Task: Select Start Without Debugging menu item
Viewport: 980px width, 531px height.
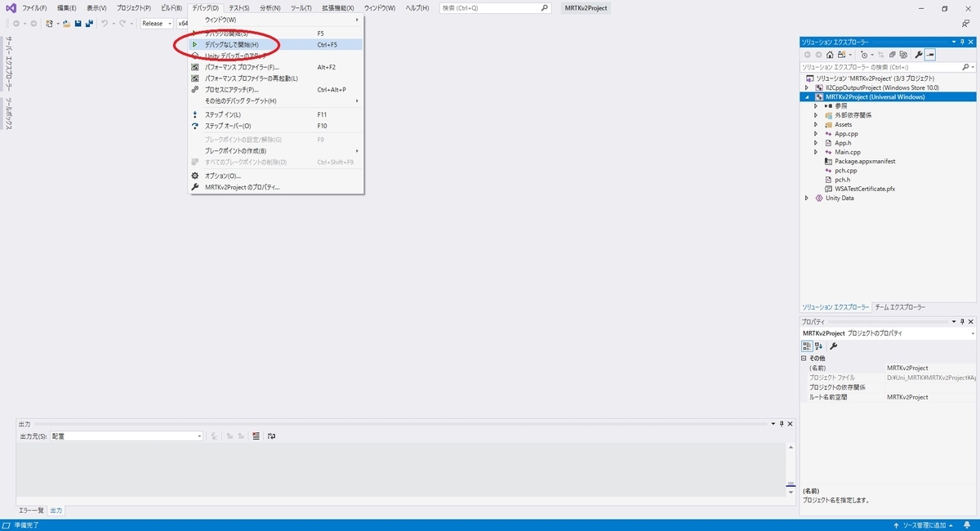Action: pyautogui.click(x=277, y=44)
